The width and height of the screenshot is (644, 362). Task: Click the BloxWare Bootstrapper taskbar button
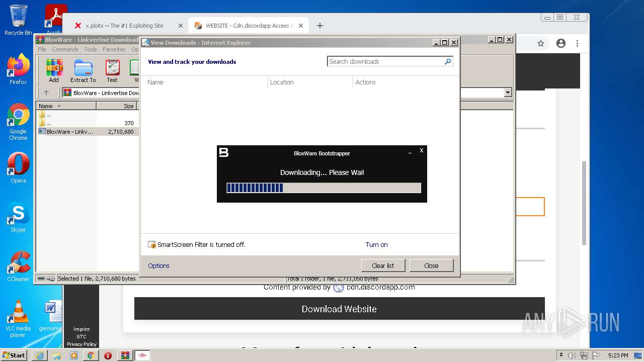142,355
